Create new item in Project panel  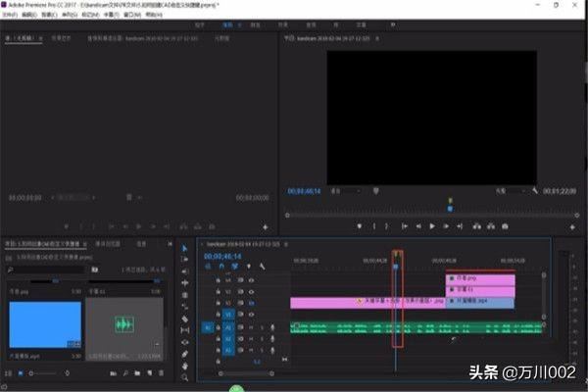click(x=150, y=373)
